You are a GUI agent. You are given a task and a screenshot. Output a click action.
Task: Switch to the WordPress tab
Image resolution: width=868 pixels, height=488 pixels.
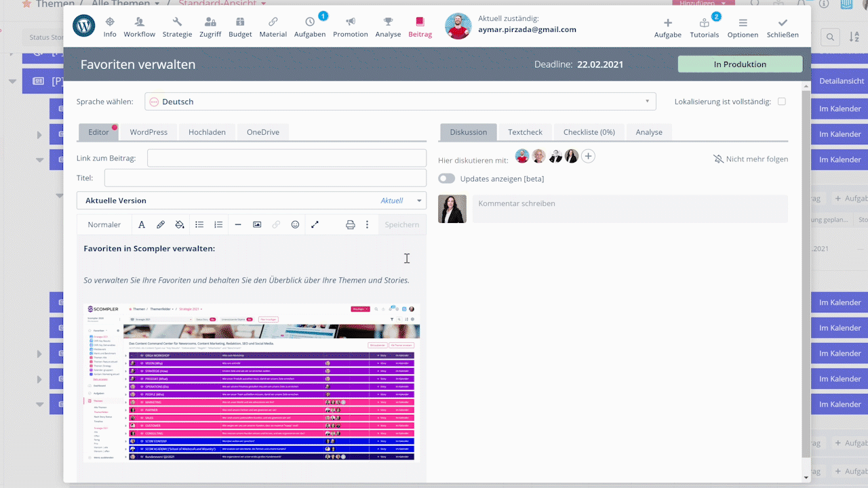149,132
